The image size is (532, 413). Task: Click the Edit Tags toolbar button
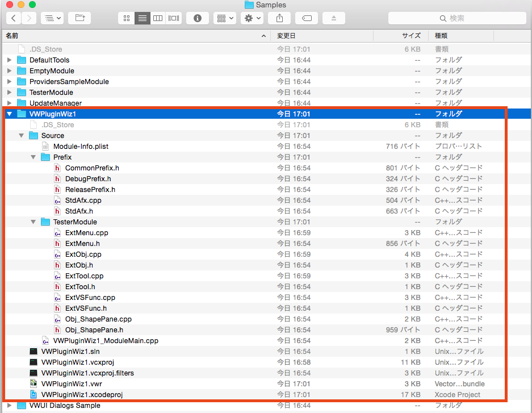(x=307, y=18)
